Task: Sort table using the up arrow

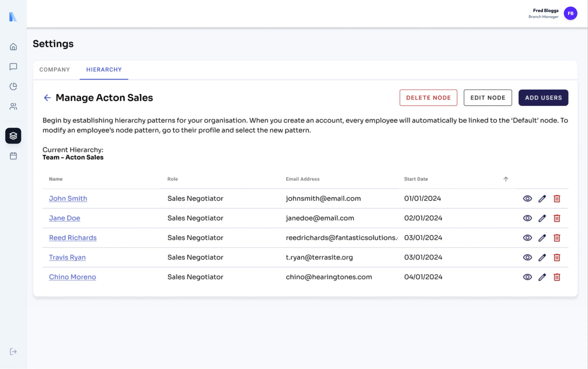Action: [x=506, y=179]
